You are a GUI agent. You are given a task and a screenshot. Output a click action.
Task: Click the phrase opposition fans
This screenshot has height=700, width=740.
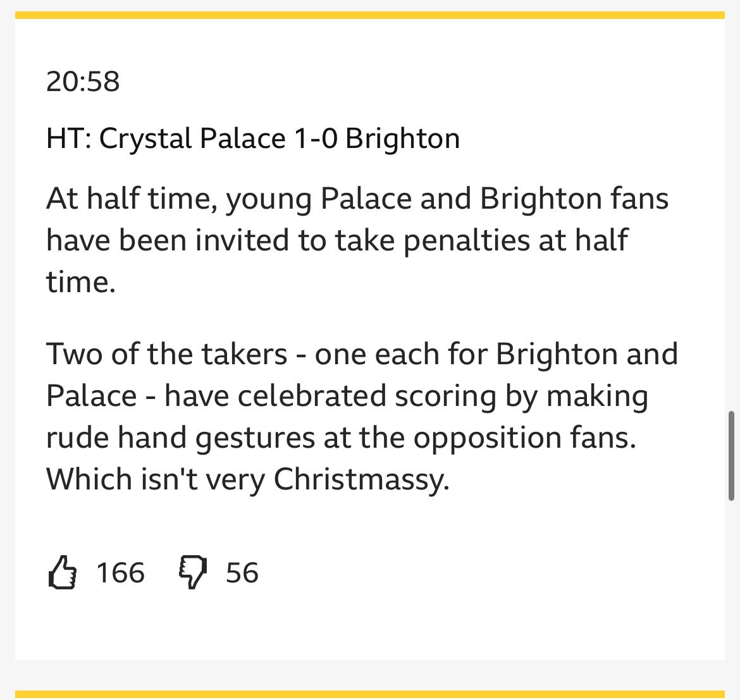(x=525, y=438)
